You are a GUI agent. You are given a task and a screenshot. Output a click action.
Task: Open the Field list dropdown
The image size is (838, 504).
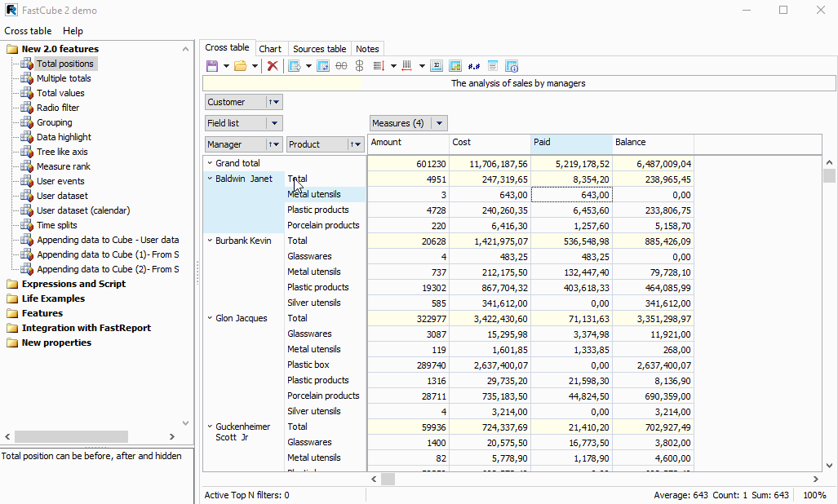point(275,123)
